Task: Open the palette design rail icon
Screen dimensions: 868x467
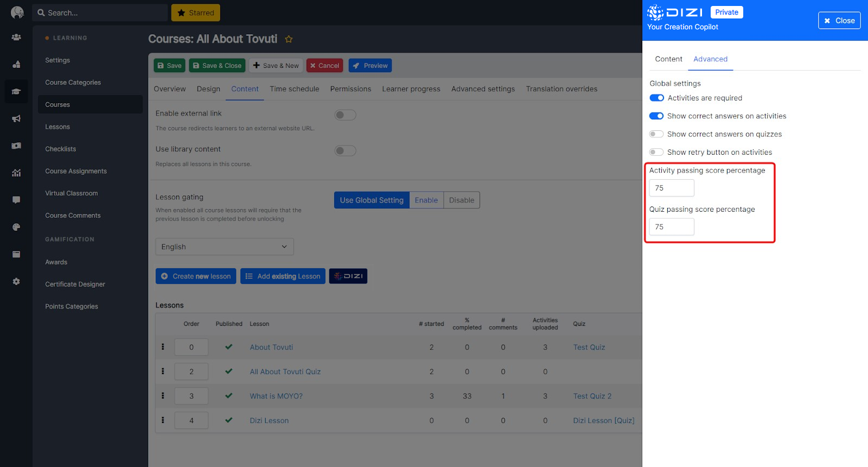Action: [16, 227]
